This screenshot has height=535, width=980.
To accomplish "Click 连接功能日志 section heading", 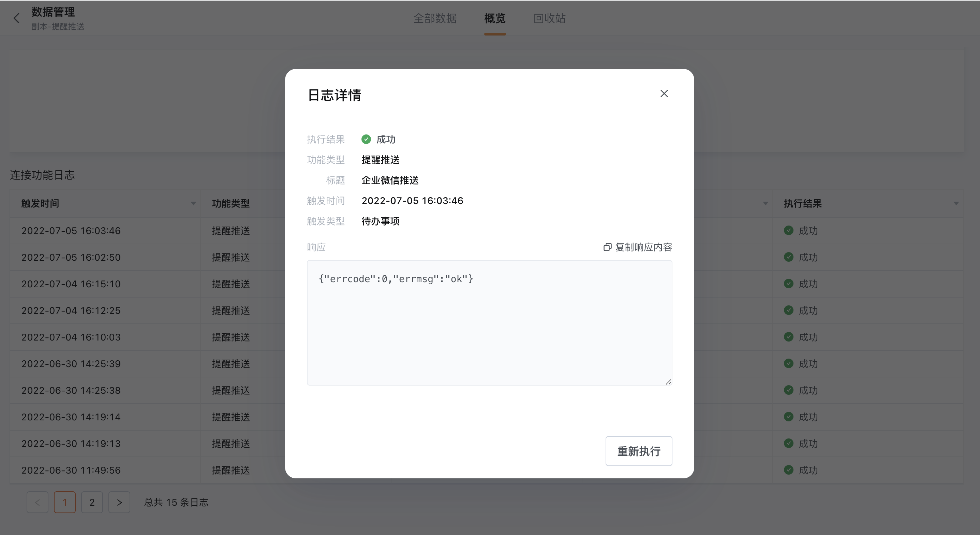I will (x=42, y=175).
